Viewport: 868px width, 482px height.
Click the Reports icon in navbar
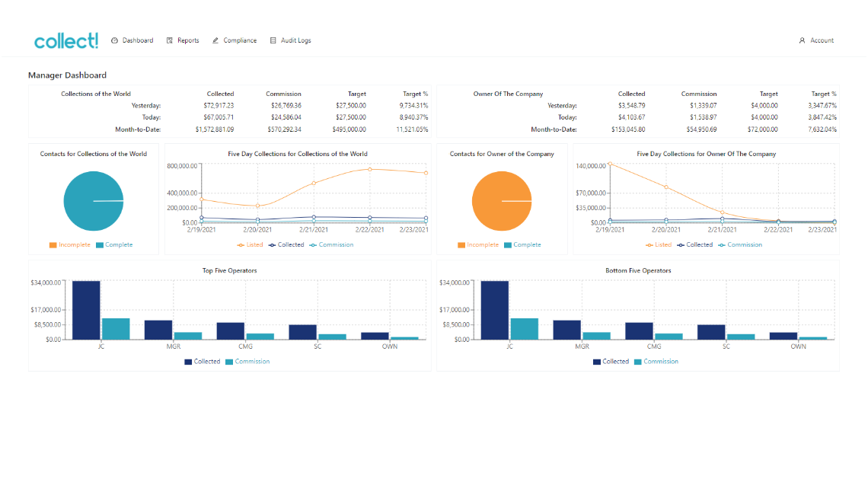click(x=170, y=40)
